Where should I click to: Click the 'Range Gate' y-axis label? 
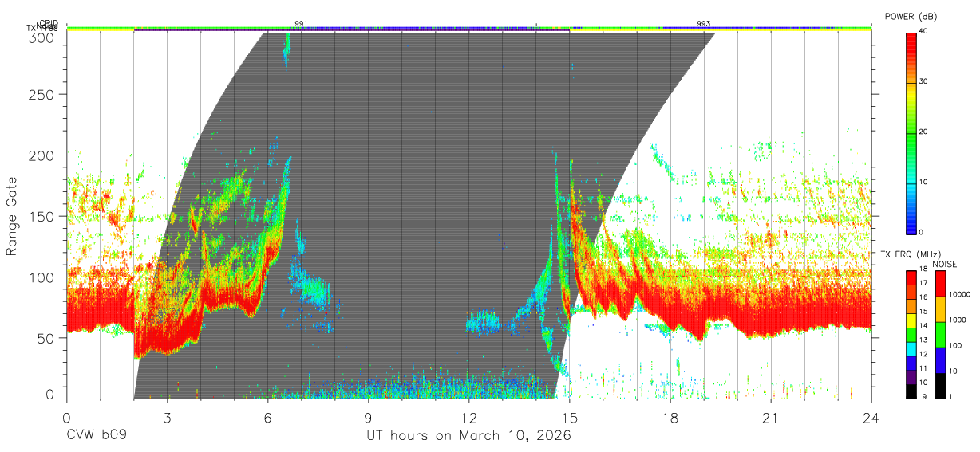pos(12,216)
